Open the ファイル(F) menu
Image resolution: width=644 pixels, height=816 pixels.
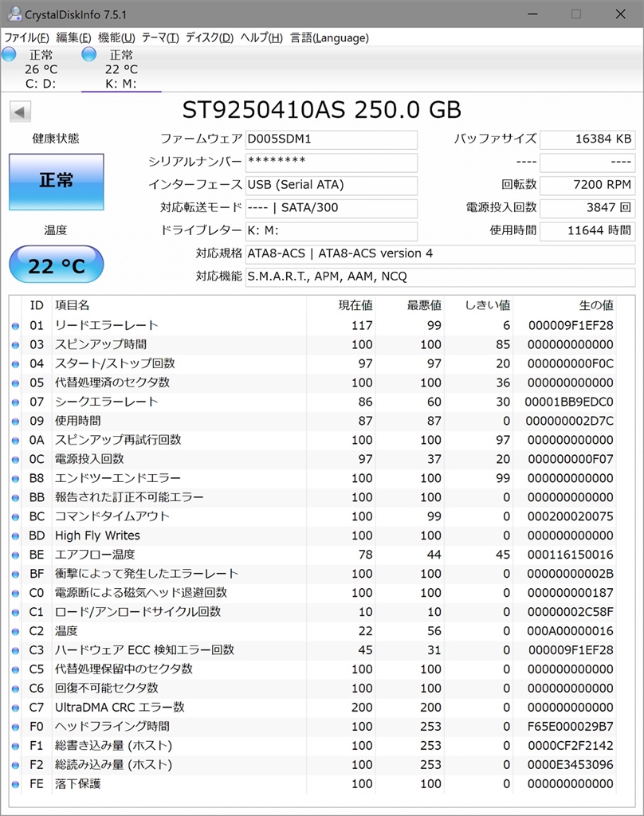26,37
